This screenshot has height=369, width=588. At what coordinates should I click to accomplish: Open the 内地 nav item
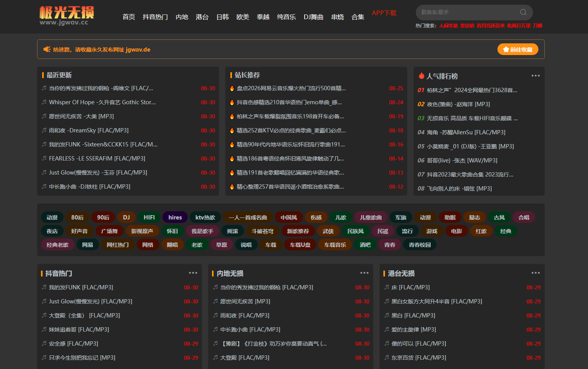click(x=182, y=17)
